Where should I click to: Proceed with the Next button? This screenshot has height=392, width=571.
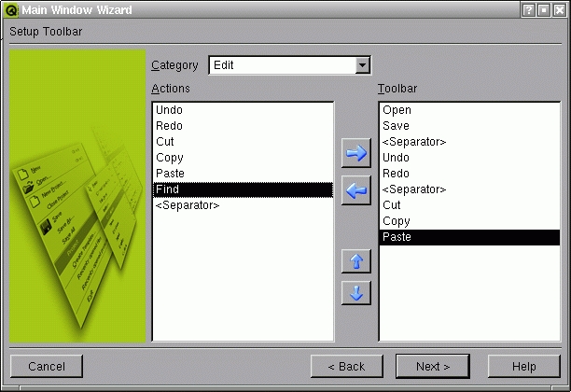[x=432, y=367]
